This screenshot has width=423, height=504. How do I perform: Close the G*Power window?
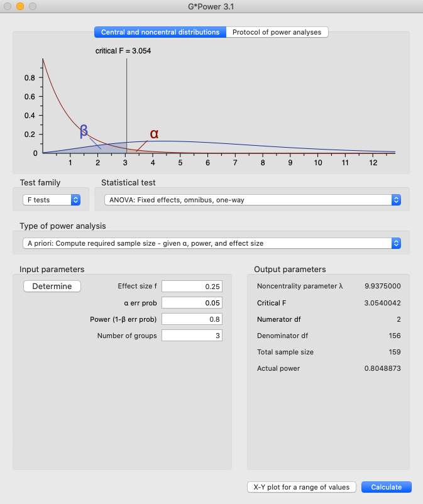8,6
